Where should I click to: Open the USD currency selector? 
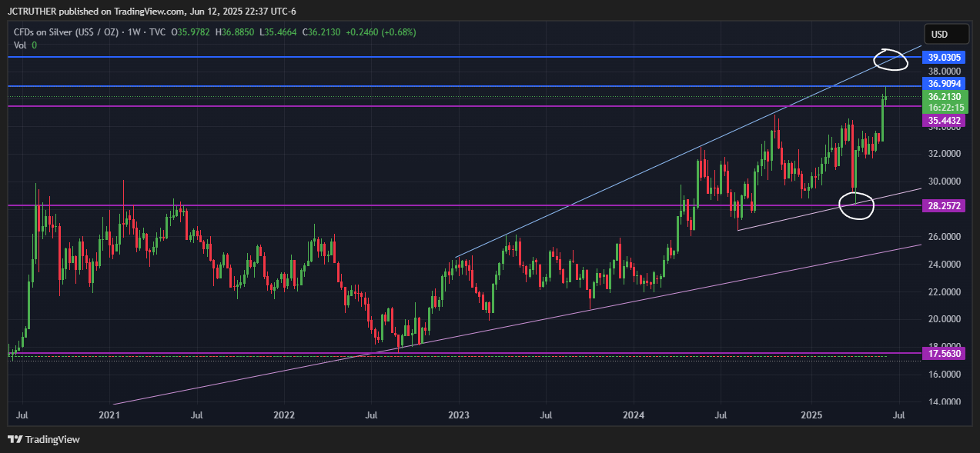point(947,35)
